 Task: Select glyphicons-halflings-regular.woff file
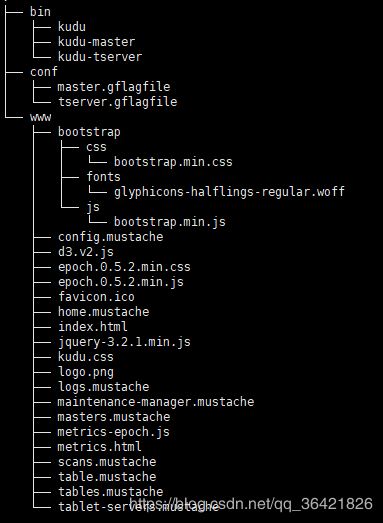[229, 192]
